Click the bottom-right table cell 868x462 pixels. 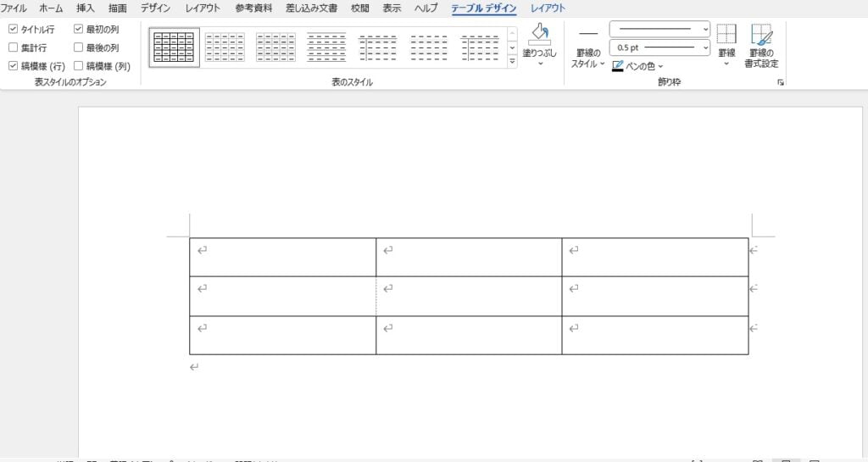coord(655,336)
